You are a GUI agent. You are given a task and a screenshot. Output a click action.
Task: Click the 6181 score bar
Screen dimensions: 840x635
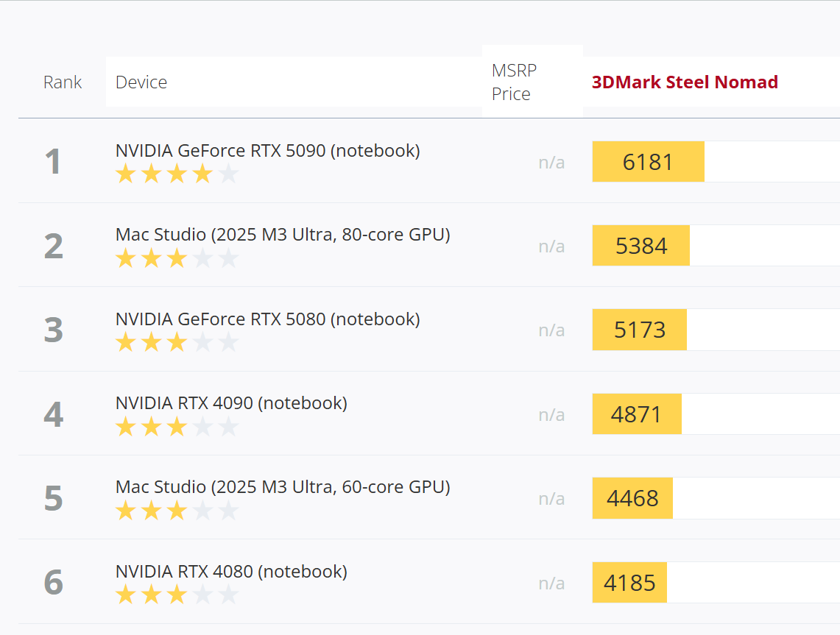point(648,162)
